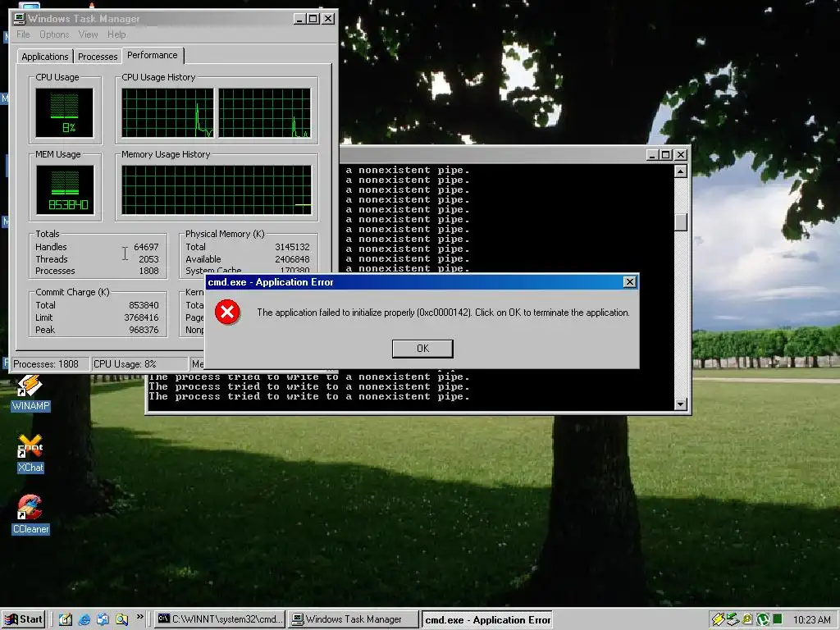Close the command prompt console window
This screenshot has height=630, width=840.
click(681, 155)
